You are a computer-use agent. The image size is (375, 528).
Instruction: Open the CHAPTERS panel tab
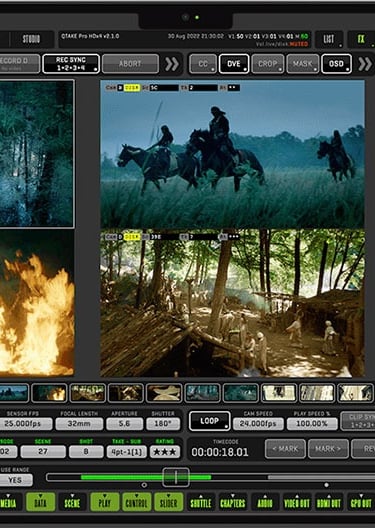click(x=233, y=502)
